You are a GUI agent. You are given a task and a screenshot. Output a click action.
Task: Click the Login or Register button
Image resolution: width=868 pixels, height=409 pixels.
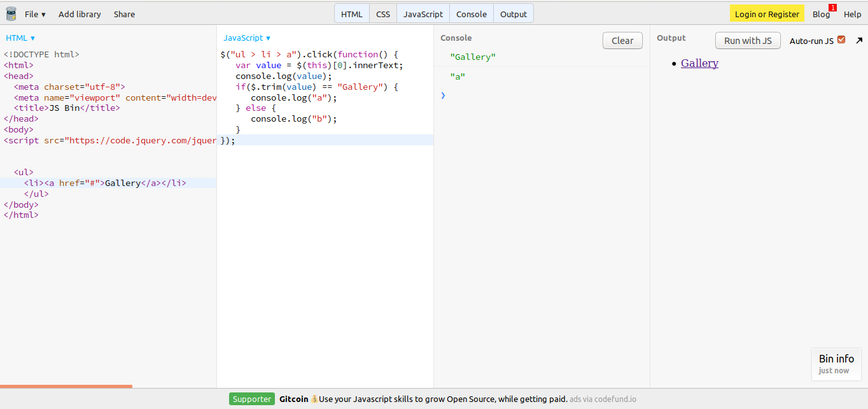[x=766, y=14]
